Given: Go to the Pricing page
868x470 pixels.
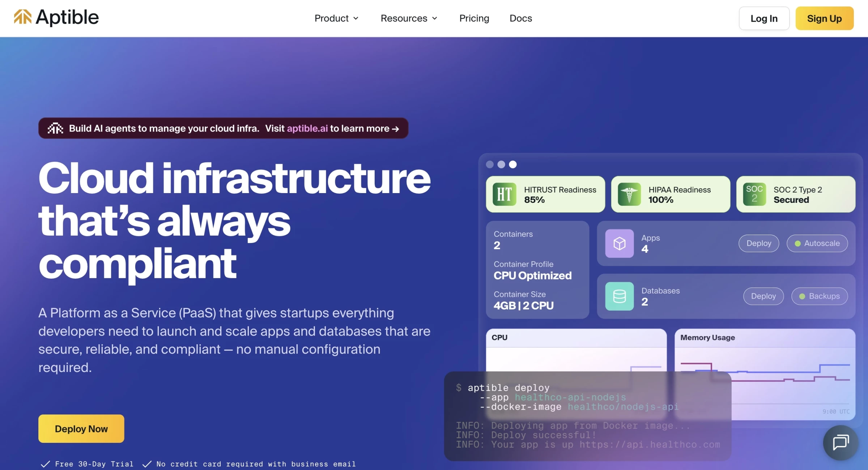Looking at the screenshot, I should tap(474, 18).
